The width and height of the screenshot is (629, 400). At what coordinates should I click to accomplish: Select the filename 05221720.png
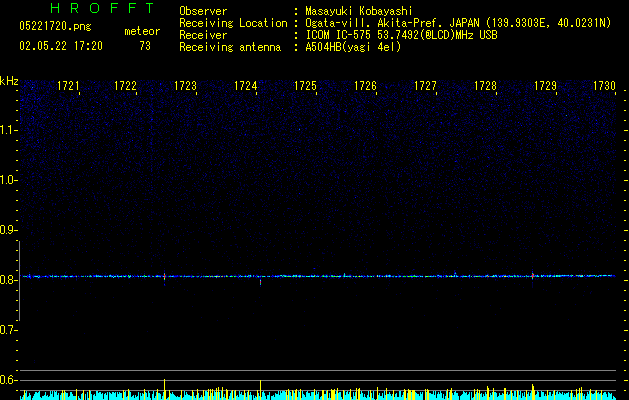point(55,26)
